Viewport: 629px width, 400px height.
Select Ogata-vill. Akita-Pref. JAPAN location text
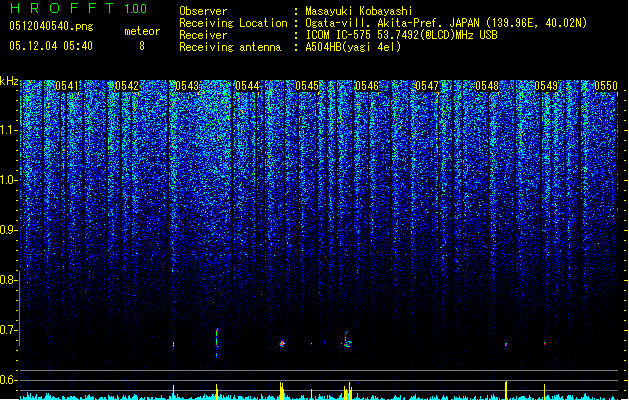pyautogui.click(x=446, y=23)
